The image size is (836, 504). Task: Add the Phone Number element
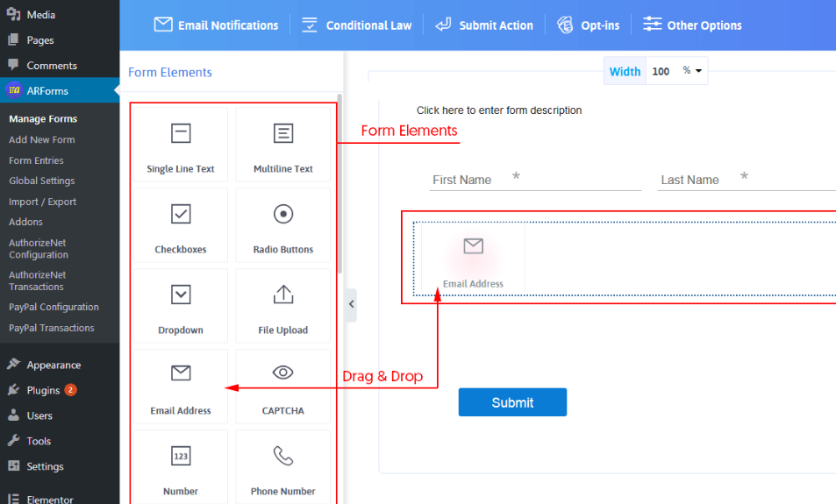(283, 466)
